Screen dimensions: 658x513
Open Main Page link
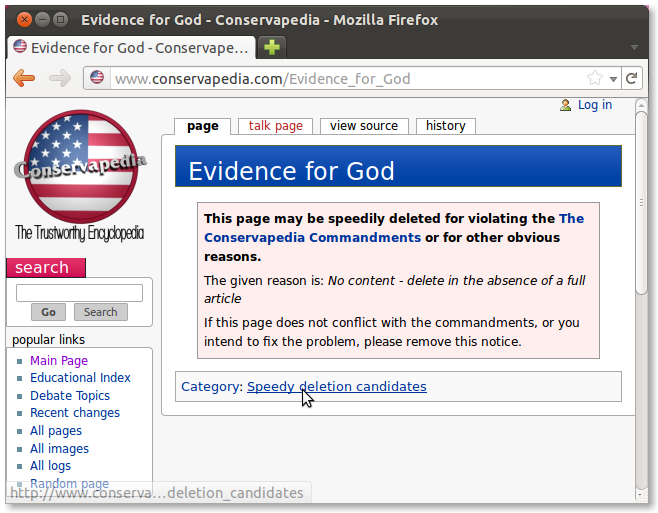tap(59, 361)
